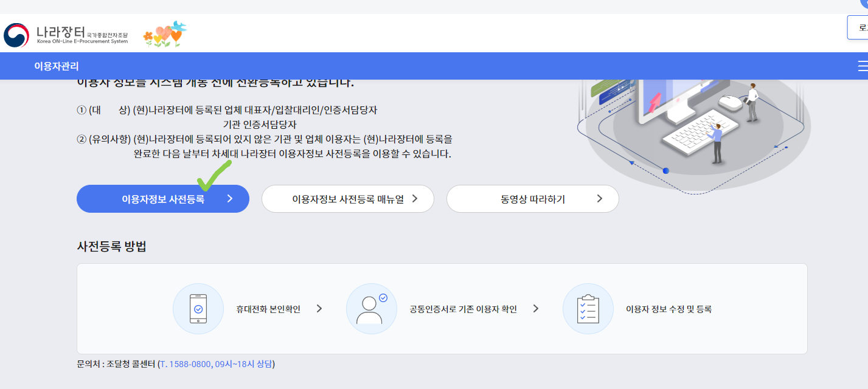The height and width of the screenshot is (389, 868).
Task: Click the arrow after 휴대전화 본인확인
Action: point(319,309)
